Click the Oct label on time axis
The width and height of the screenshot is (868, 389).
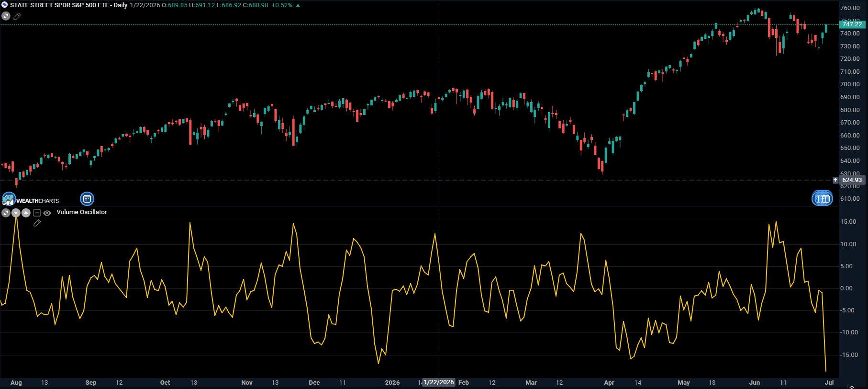(x=165, y=383)
